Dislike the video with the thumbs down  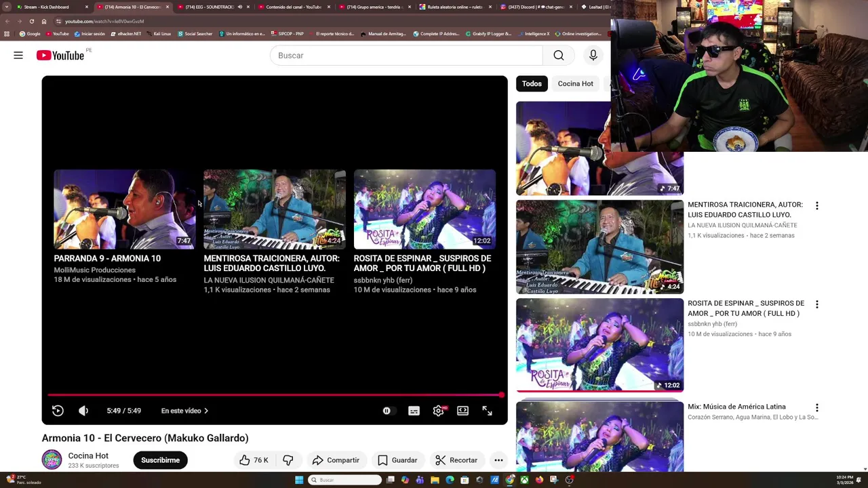coord(288,460)
